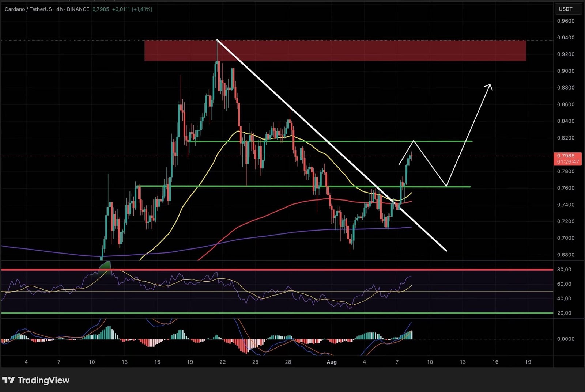The image size is (585, 392).
Task: Click the red 0,7985 current price tag
Action: [x=568, y=159]
